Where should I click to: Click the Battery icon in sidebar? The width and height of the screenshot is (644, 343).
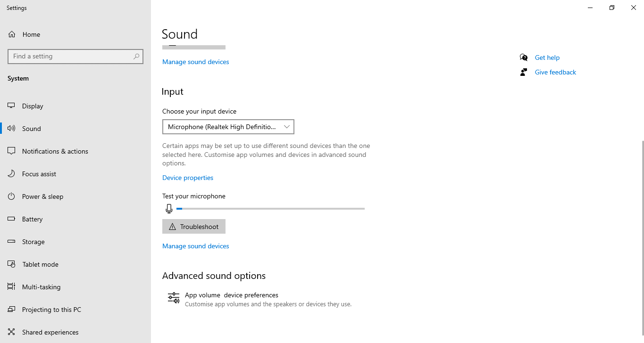tap(12, 219)
